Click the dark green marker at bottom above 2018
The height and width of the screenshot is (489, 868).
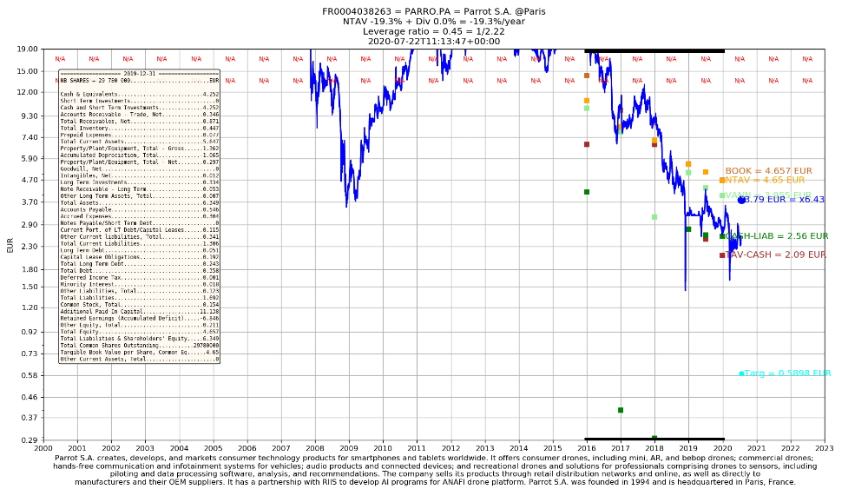[654, 438]
